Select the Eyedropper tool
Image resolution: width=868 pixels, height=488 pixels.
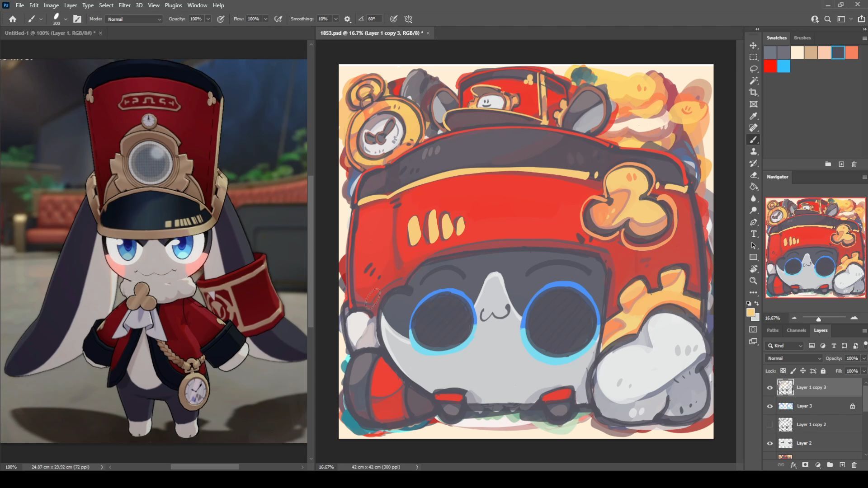pos(753,116)
